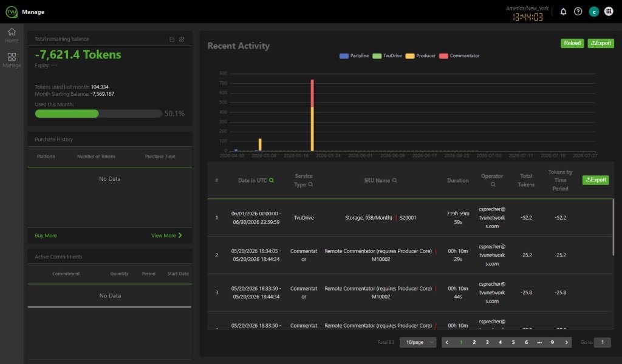Click the Reload button
The image size is (622, 364).
(x=572, y=43)
